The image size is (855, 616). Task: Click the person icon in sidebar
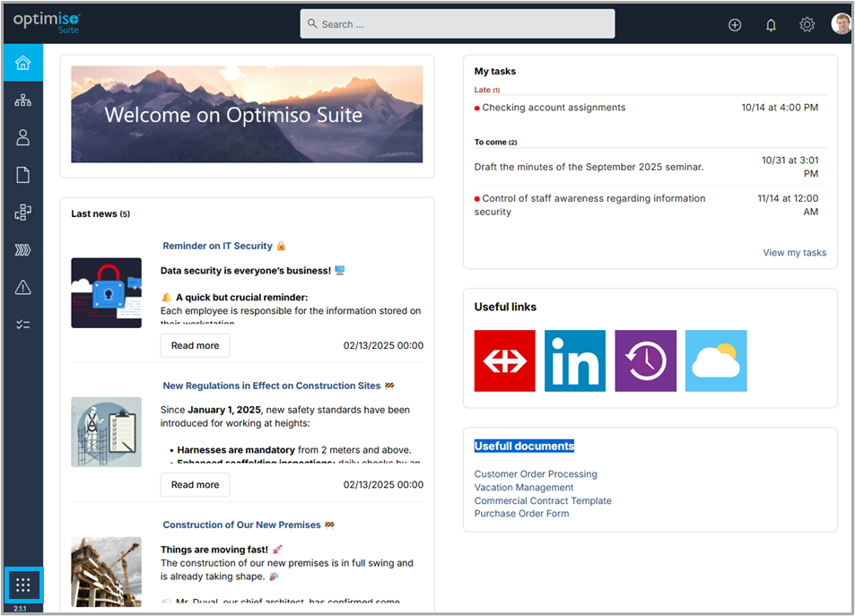[23, 137]
